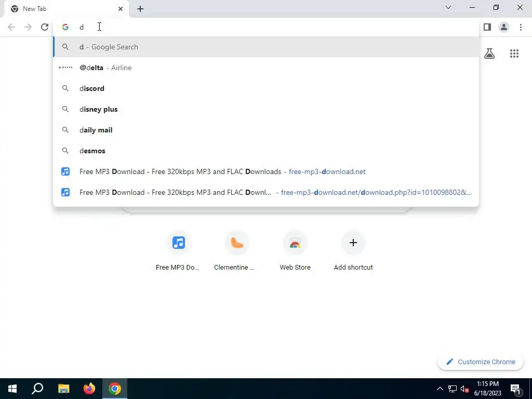
Task: Show hidden system tray icons
Action: 440,389
